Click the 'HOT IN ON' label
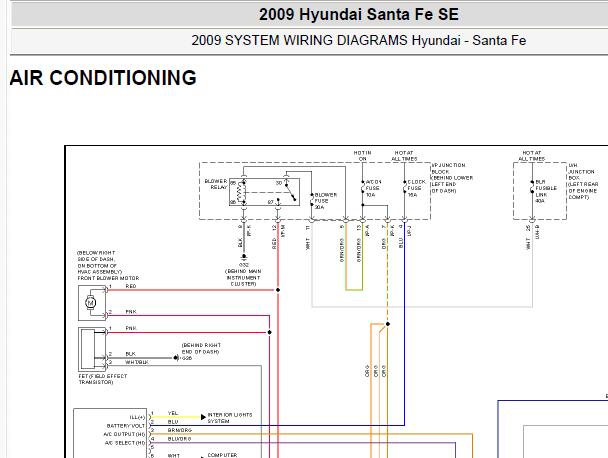 pos(363,156)
